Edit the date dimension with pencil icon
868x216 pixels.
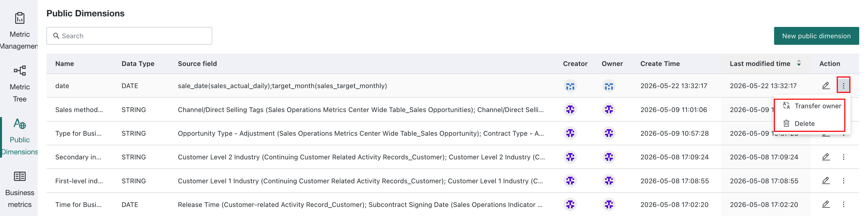[x=826, y=86]
